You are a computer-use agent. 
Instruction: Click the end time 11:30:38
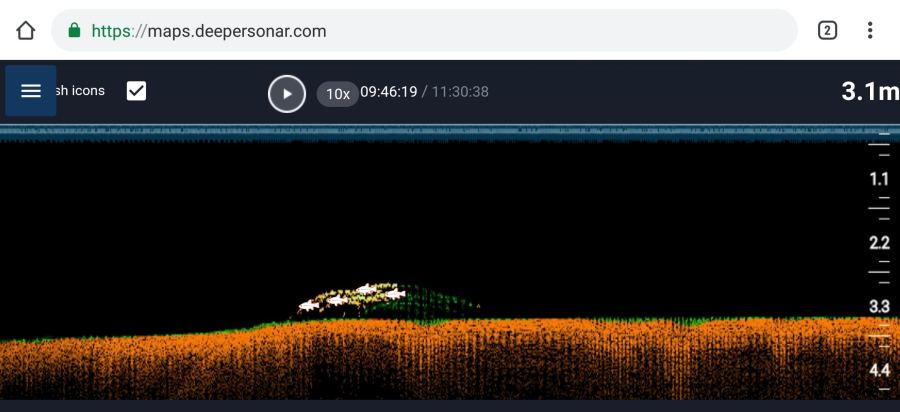click(459, 92)
